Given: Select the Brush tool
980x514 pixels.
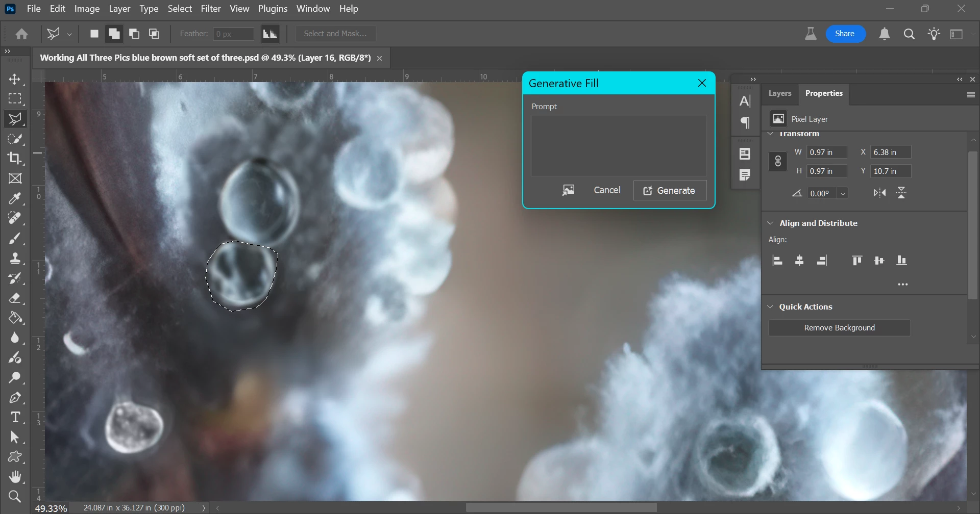Looking at the screenshot, I should tap(15, 238).
